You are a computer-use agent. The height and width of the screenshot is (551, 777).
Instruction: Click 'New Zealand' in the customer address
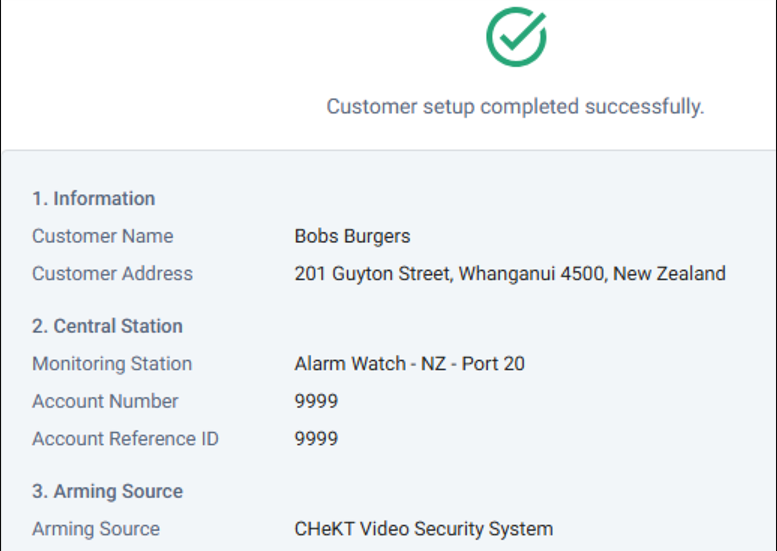pos(669,273)
